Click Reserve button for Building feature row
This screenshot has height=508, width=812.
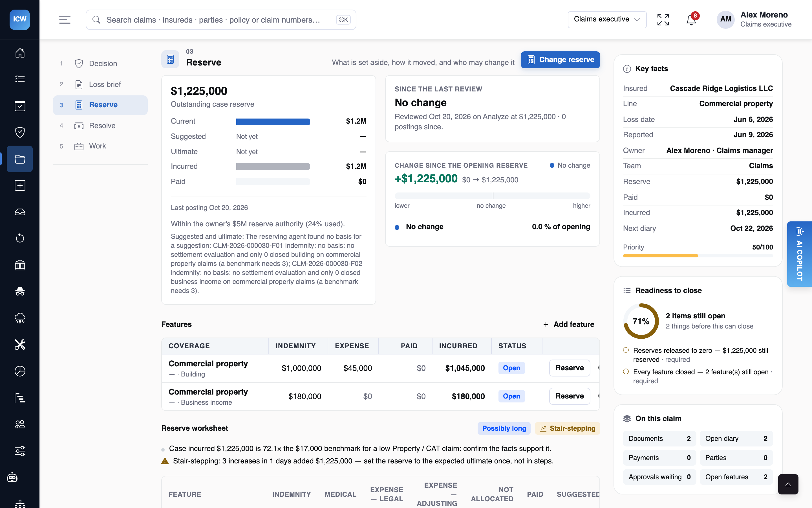pyautogui.click(x=570, y=368)
